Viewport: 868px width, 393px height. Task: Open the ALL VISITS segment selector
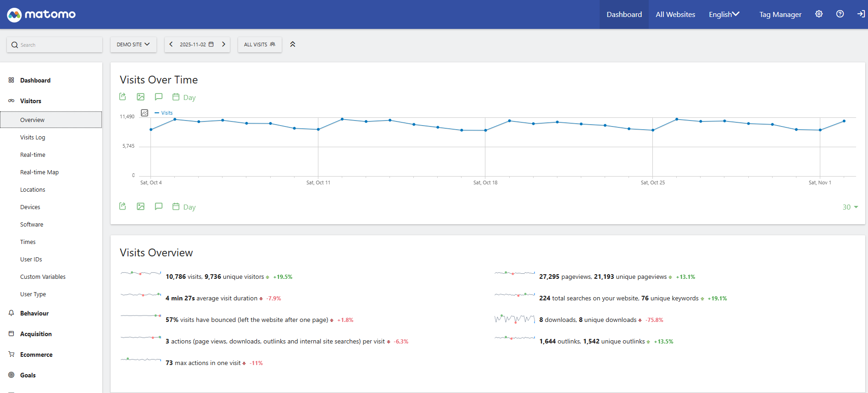pos(259,44)
